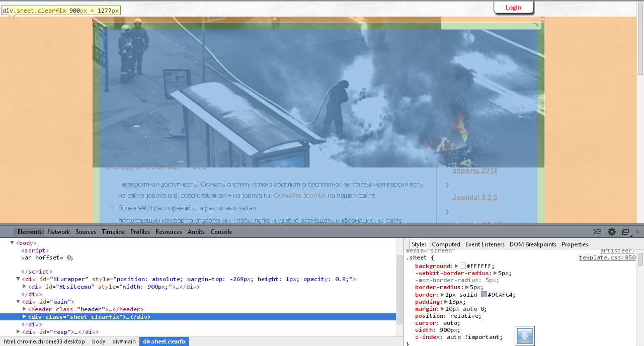Select div#main in the breadcrumb bar

coord(124,341)
